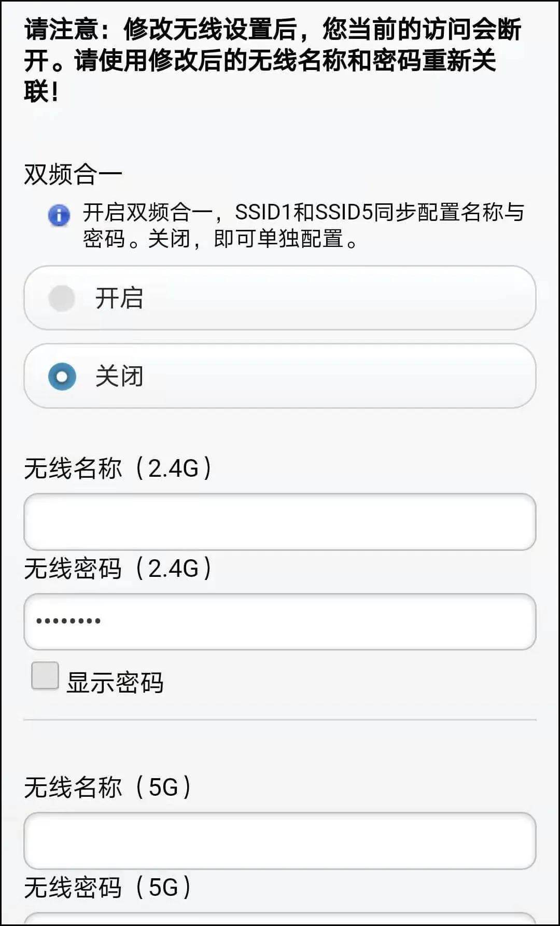
Task: Select the 开启 radio button
Action: click(62, 298)
